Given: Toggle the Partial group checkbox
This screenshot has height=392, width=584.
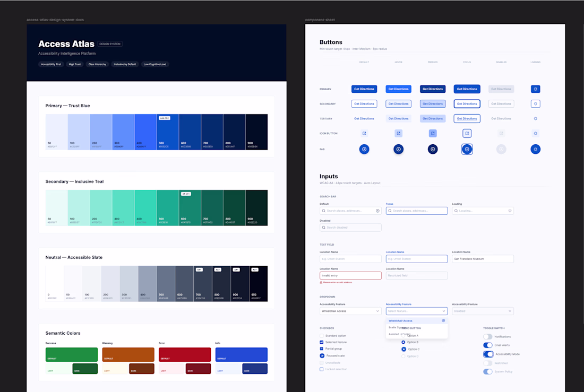Looking at the screenshot, I should 321,349.
